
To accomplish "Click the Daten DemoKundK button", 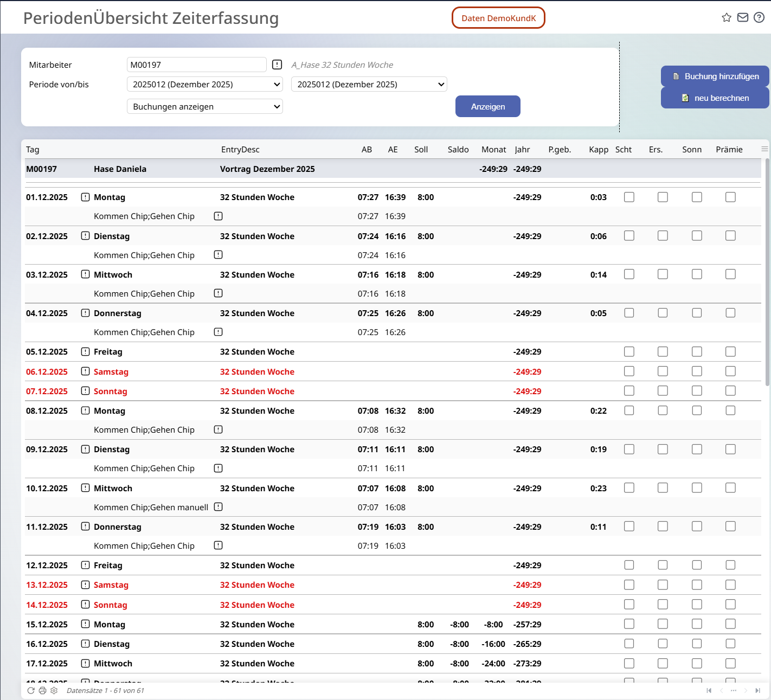I will pyautogui.click(x=498, y=18).
